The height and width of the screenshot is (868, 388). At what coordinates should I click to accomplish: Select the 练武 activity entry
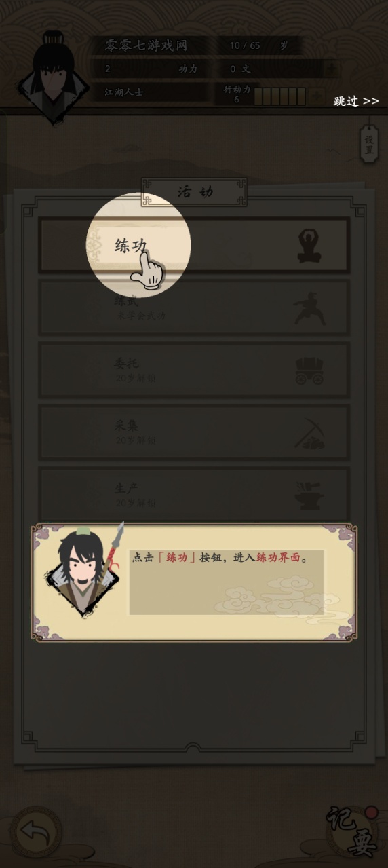[x=194, y=308]
